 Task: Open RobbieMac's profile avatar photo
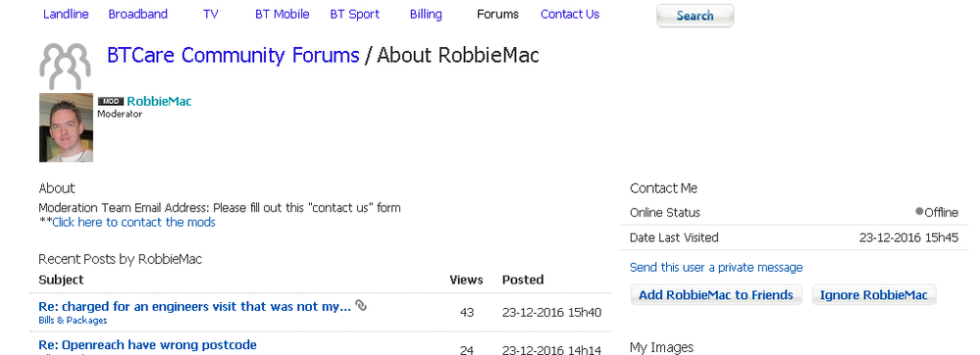(x=67, y=127)
